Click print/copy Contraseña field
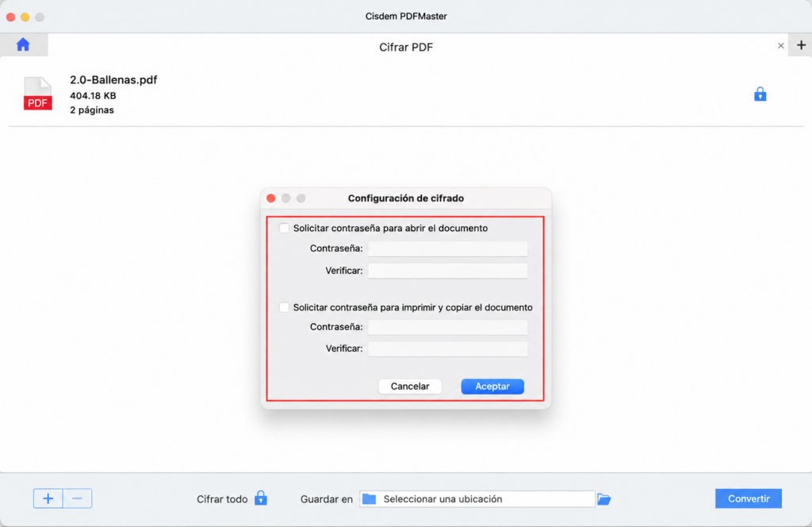The width and height of the screenshot is (812, 527). coord(447,327)
